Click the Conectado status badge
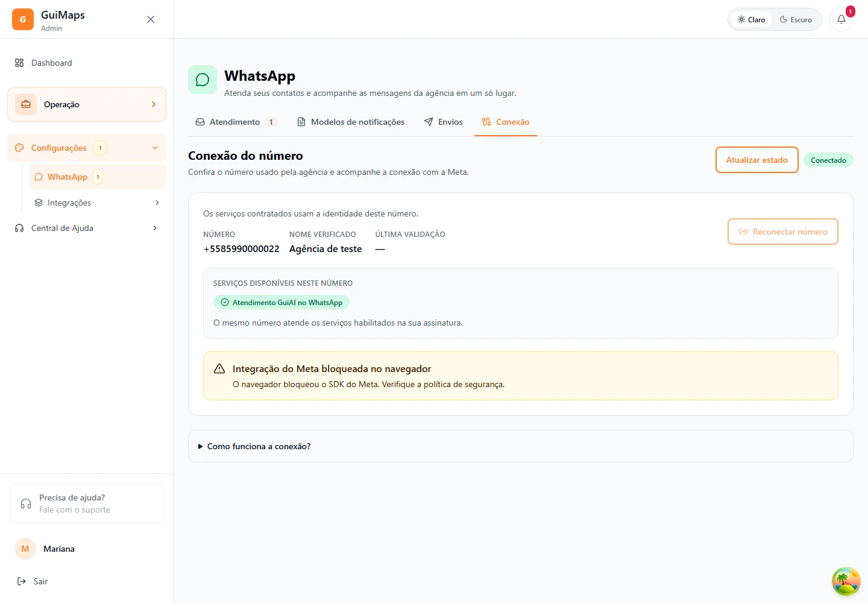This screenshot has width=868, height=603. click(828, 160)
